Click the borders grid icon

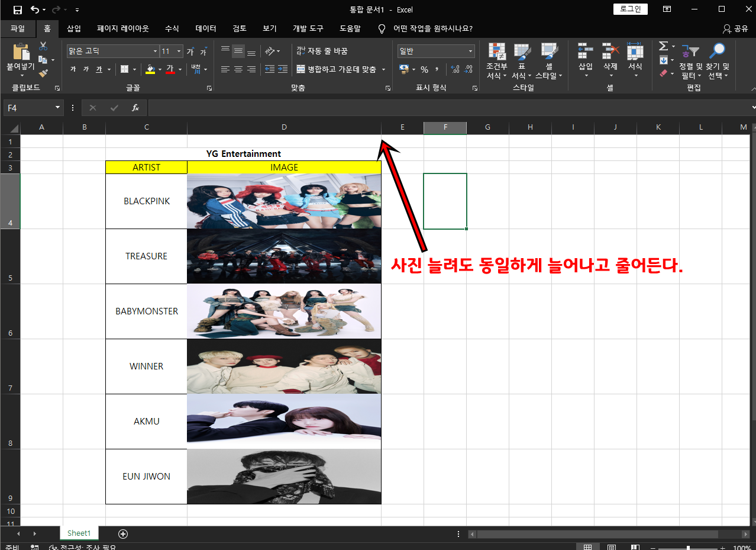[125, 69]
